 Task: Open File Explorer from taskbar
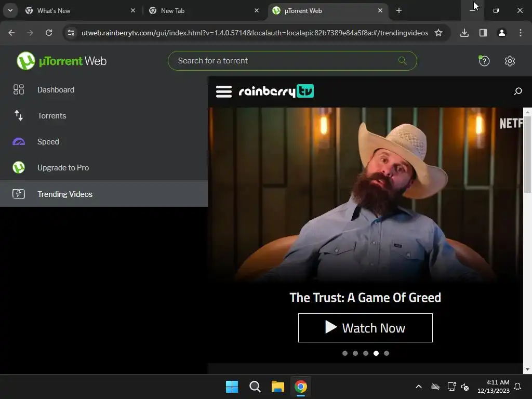tap(277, 387)
